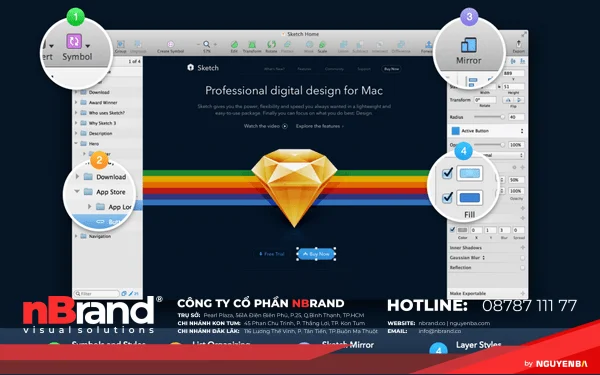
Task: Add export option beside Make Exportable
Action: [522, 293]
